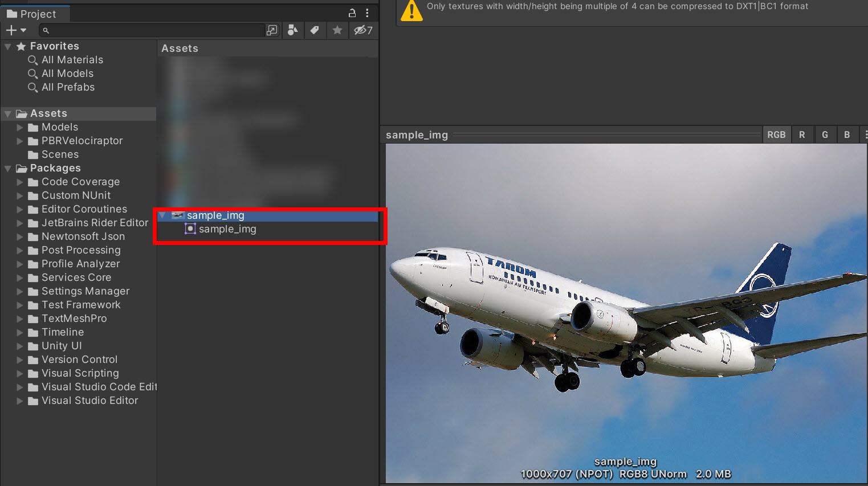The image size is (868, 486).
Task: Show only the R channel in preview
Action: click(802, 135)
